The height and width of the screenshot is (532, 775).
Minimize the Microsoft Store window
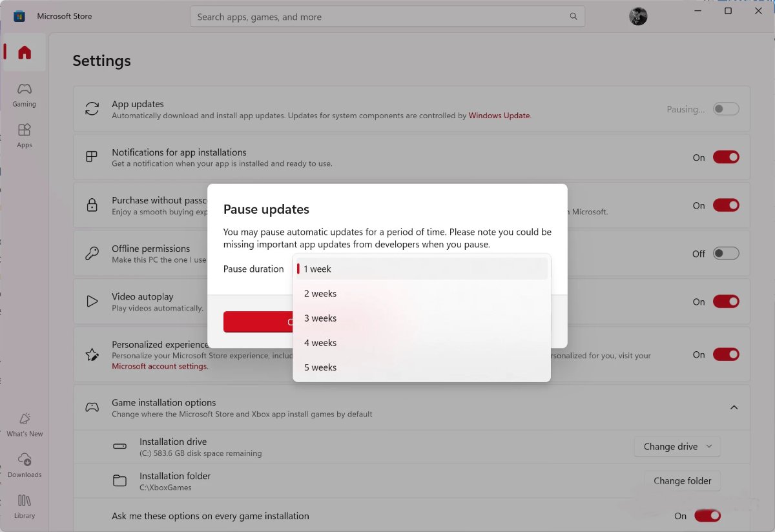pos(698,11)
